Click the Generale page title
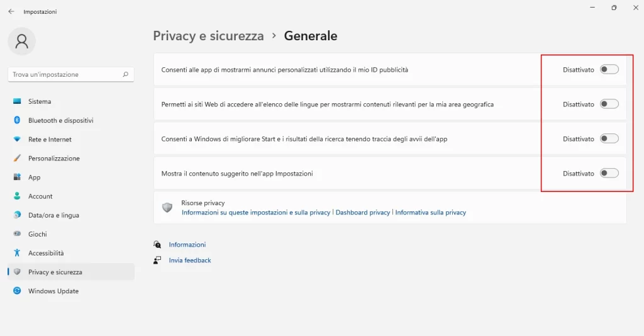 [x=311, y=36]
